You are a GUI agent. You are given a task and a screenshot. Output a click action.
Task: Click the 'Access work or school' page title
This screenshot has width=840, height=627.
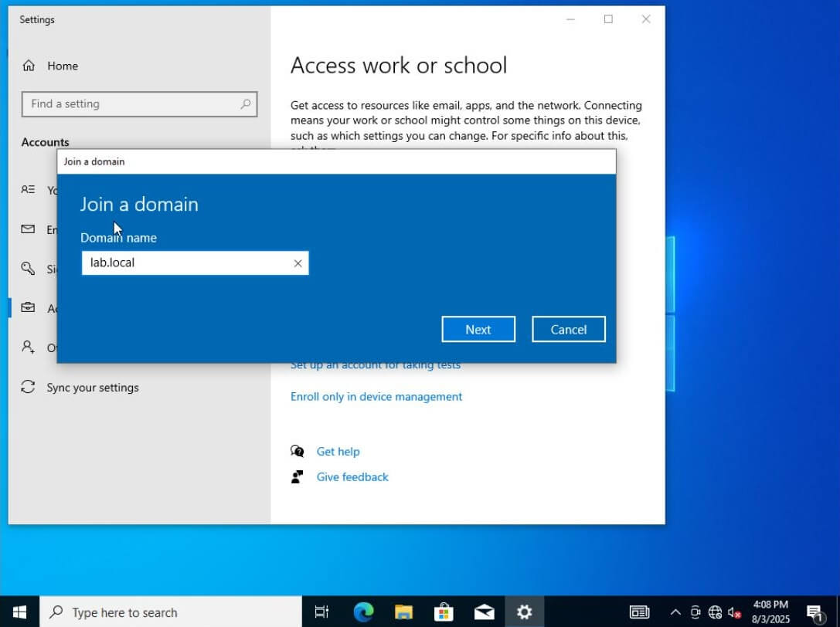tap(399, 66)
